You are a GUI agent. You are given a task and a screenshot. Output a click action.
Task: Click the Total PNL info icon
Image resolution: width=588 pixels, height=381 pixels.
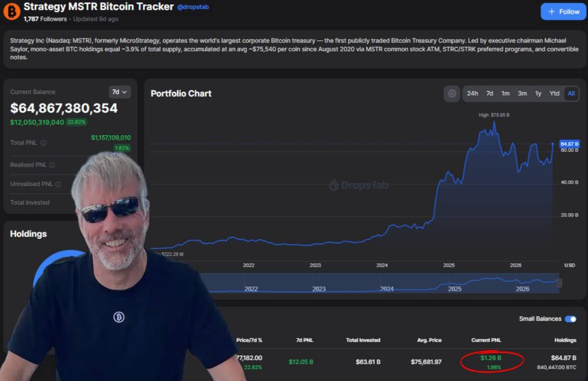tap(43, 143)
